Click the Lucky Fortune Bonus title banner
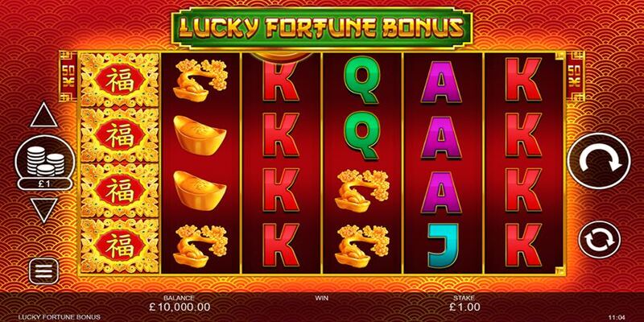Image resolution: width=644 pixels, height=322 pixels. pyautogui.click(x=321, y=27)
